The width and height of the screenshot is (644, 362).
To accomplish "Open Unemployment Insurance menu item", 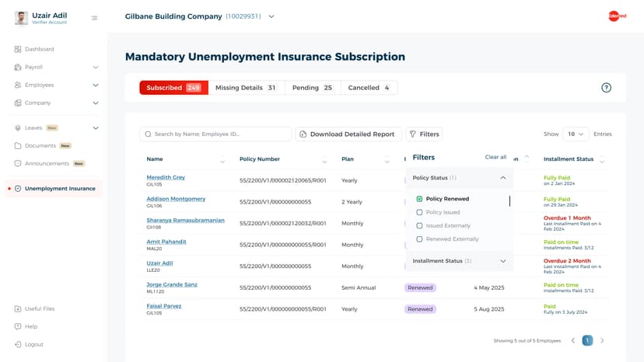I will [54, 189].
